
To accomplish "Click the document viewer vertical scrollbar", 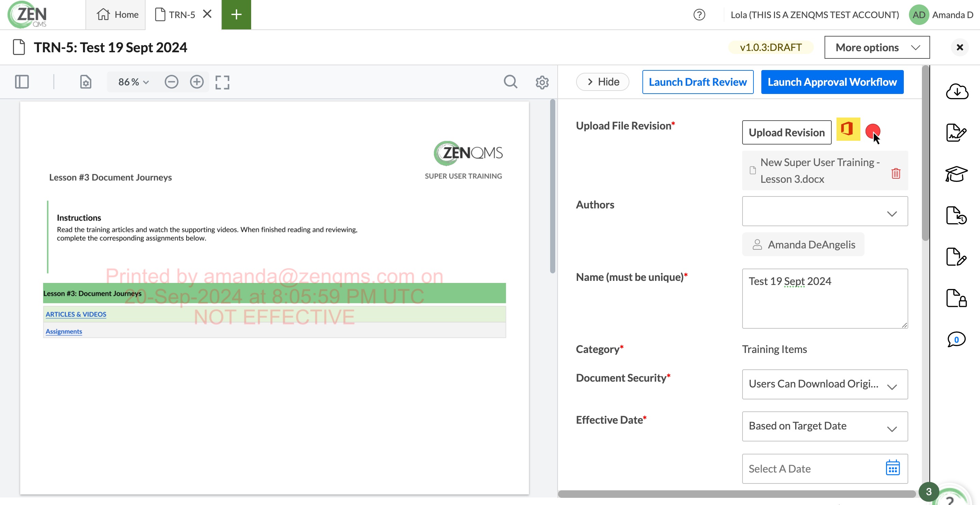I will click(553, 186).
